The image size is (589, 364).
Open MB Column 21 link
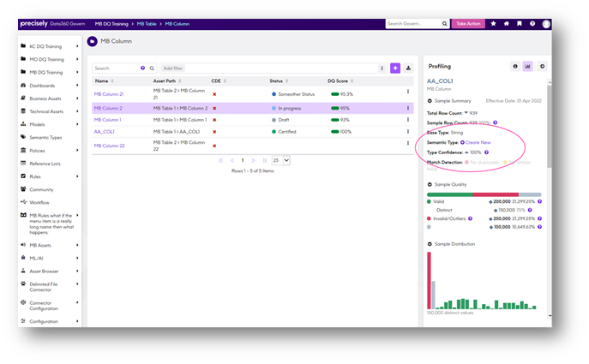pos(109,94)
